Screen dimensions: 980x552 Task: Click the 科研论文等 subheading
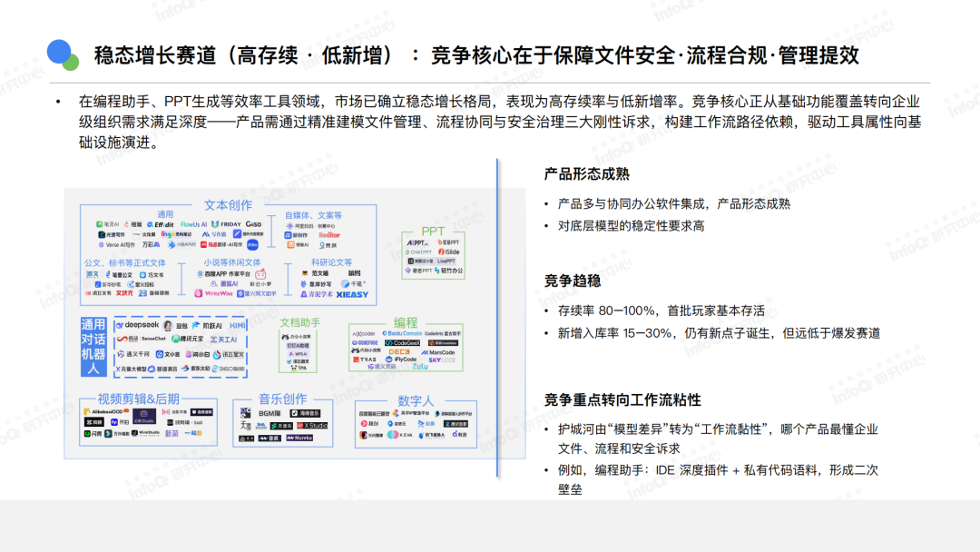[331, 262]
